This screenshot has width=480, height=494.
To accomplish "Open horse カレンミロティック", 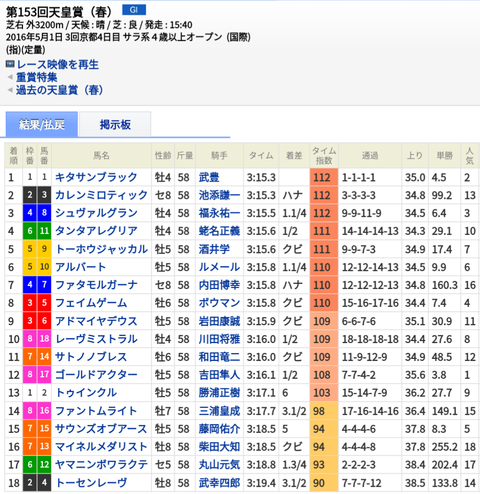I will click(x=101, y=195).
